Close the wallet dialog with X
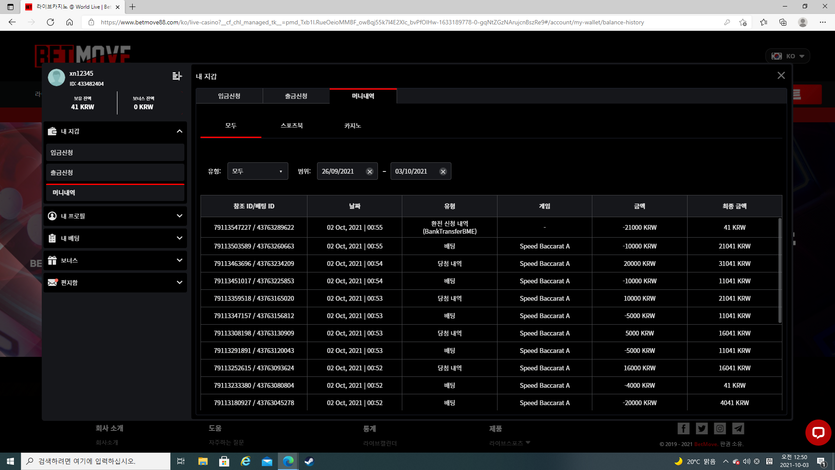Viewport: 835px width, 470px height. [x=781, y=76]
